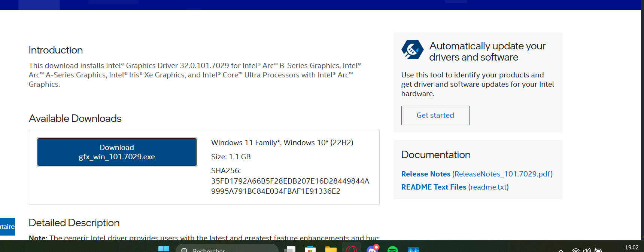Click the Detailed Description heading

(x=74, y=223)
